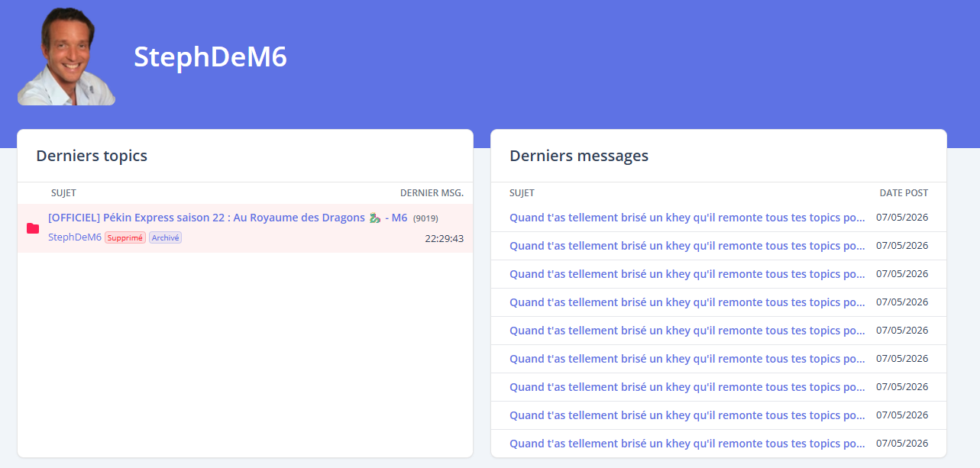Click the (9019) message count
The height and width of the screenshot is (468, 980).
[425, 218]
